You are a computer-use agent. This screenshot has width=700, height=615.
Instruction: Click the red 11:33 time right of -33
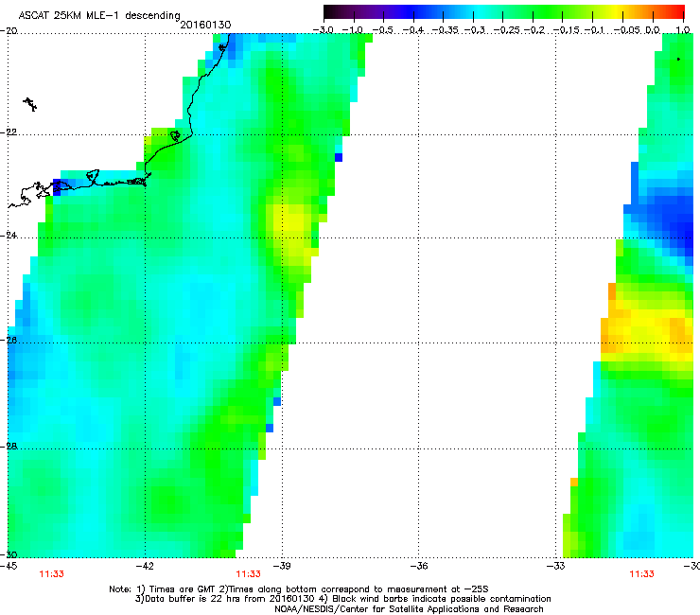click(x=641, y=574)
